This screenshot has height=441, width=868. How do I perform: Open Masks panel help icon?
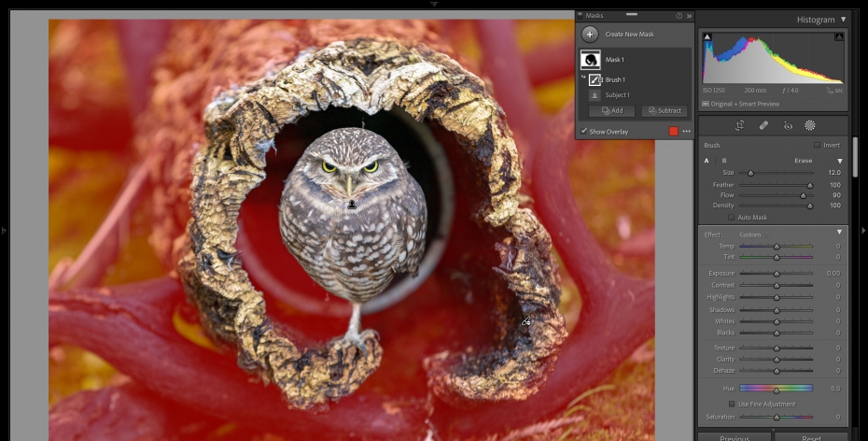point(679,16)
